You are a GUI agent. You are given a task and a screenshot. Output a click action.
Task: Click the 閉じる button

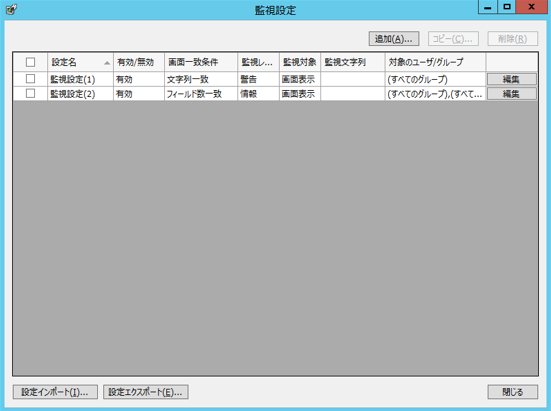coord(512,392)
